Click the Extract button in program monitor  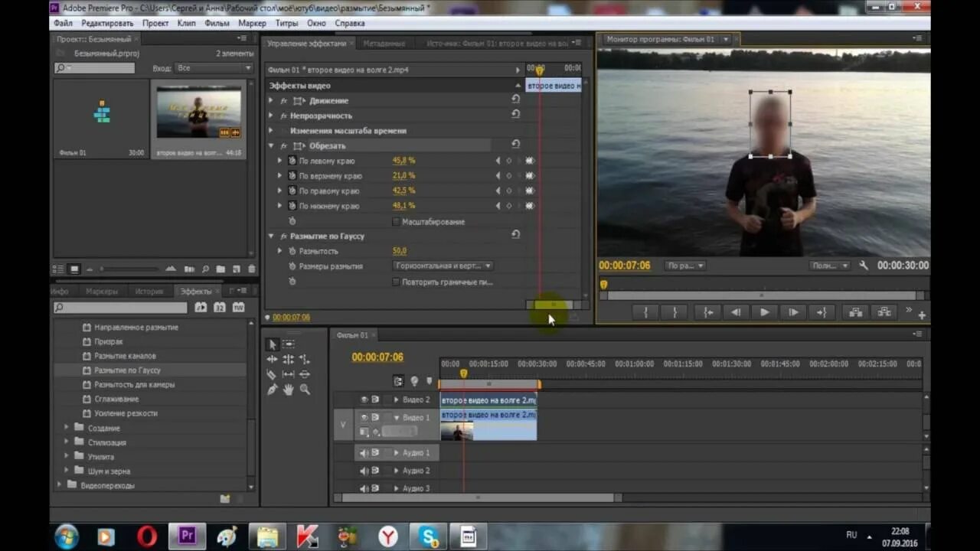pyautogui.click(x=884, y=312)
